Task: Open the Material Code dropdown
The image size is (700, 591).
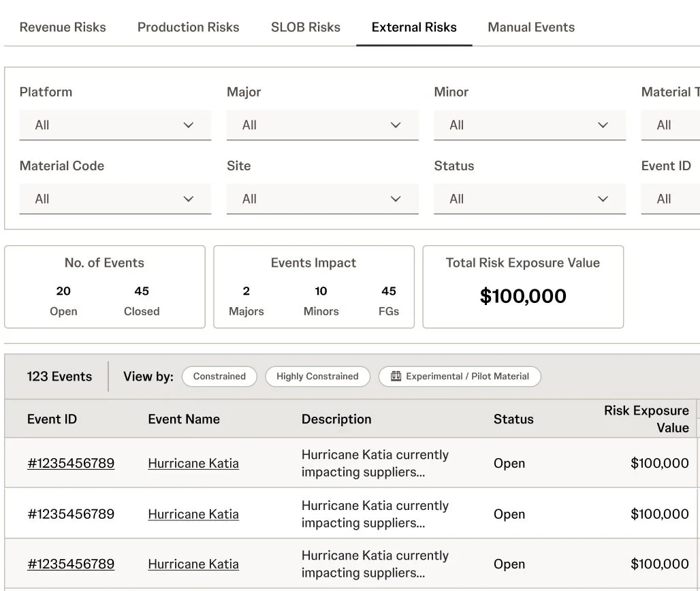Action: [115, 199]
